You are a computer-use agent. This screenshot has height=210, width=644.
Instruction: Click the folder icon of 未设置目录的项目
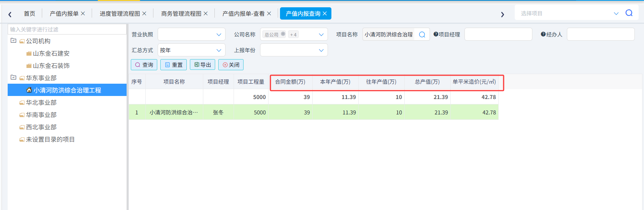coord(22,140)
